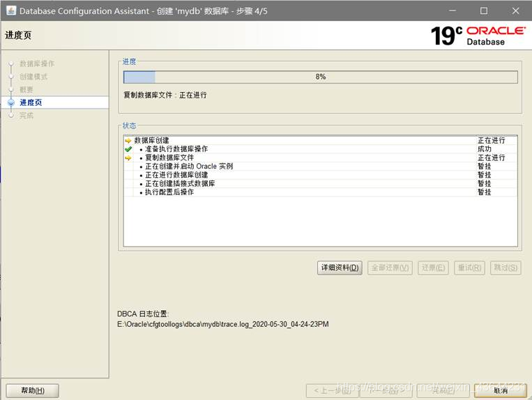Click the Java app icon in title bar
The height and width of the screenshot is (400, 532).
point(11,10)
